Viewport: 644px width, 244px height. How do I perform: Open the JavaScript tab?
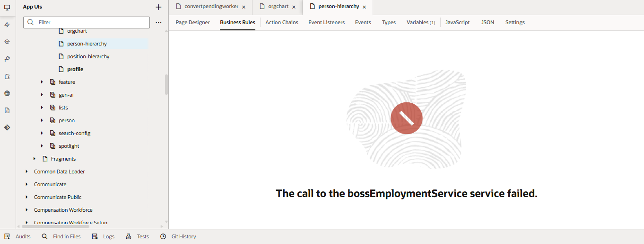(x=457, y=22)
